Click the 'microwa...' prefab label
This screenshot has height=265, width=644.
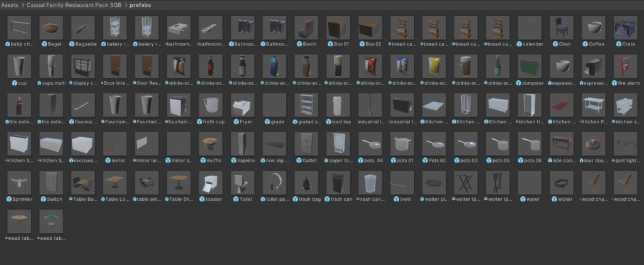pos(86,161)
